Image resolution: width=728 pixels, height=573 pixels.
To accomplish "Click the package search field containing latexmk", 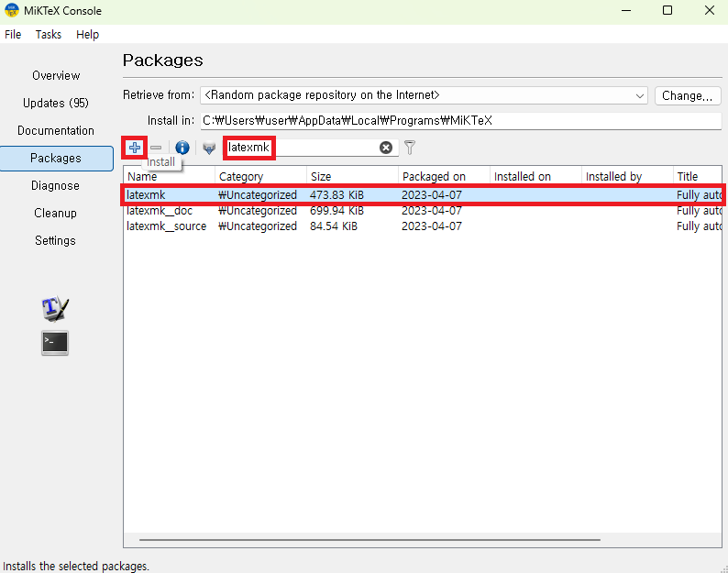I will (x=311, y=148).
